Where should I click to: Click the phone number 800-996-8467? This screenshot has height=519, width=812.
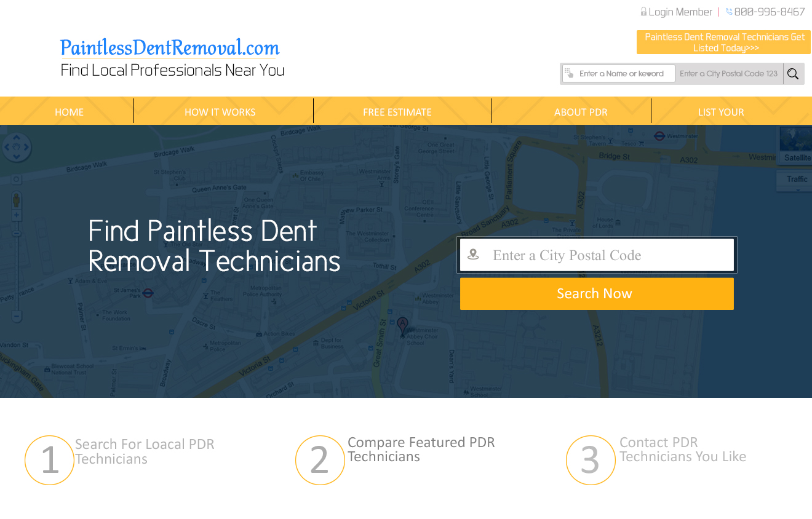pyautogui.click(x=770, y=12)
